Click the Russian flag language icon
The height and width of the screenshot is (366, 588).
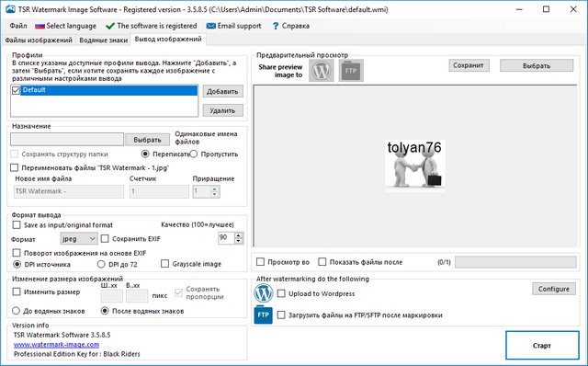40,27
